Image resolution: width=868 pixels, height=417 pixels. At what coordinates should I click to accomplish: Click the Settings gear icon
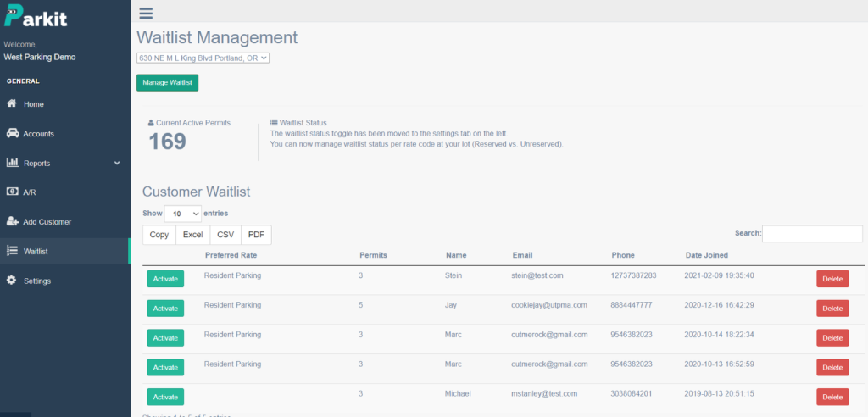point(12,281)
